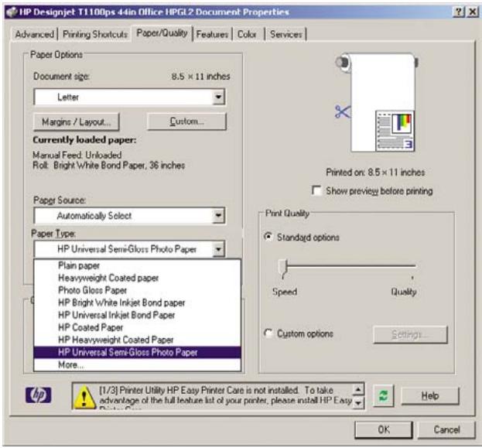The image size is (482, 448).
Task: Select the Paper/Quality tab
Action: 162,33
